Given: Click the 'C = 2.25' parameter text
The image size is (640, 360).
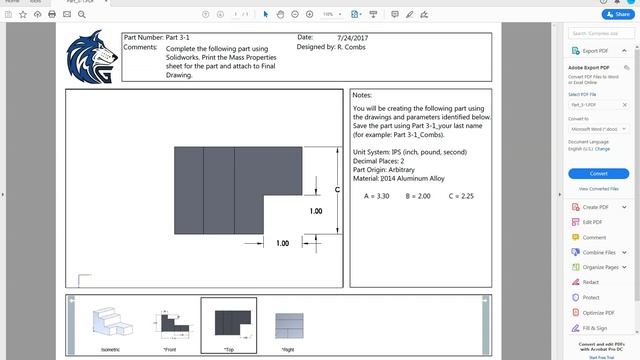Looking at the screenshot, I should coord(461,196).
